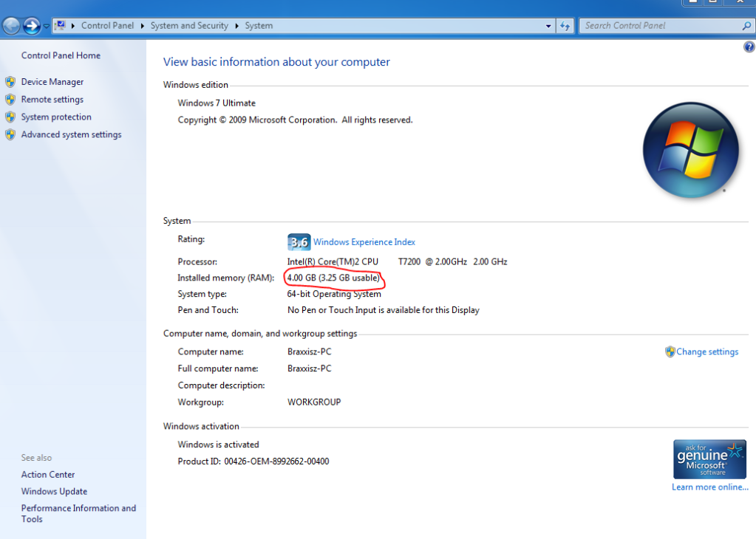Click the 64-bit Operating System value

coord(334,294)
